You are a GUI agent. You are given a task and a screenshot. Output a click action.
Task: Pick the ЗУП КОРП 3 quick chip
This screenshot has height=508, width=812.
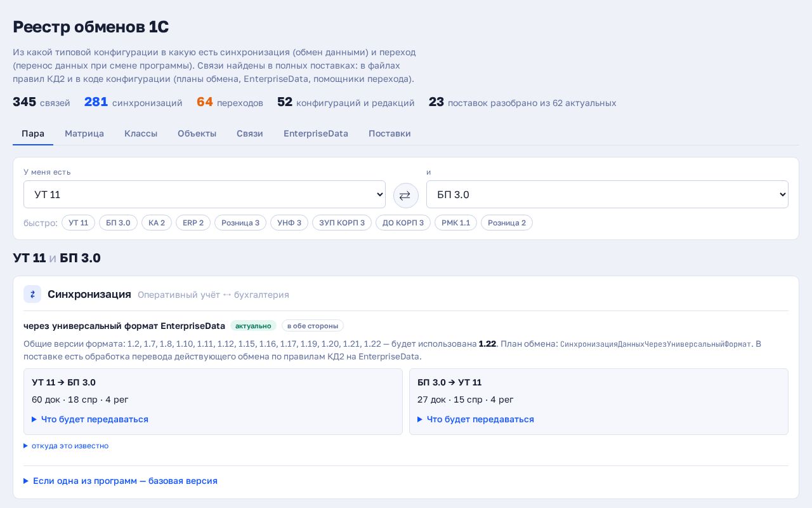342,223
